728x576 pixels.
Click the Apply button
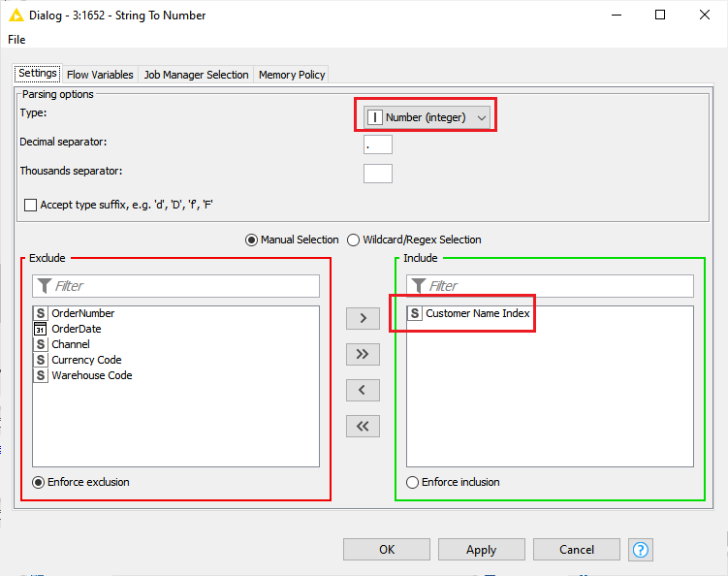coord(481,550)
